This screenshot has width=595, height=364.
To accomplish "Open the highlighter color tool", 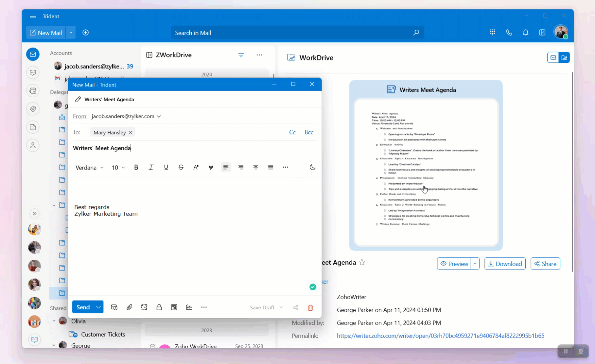I will point(211,167).
